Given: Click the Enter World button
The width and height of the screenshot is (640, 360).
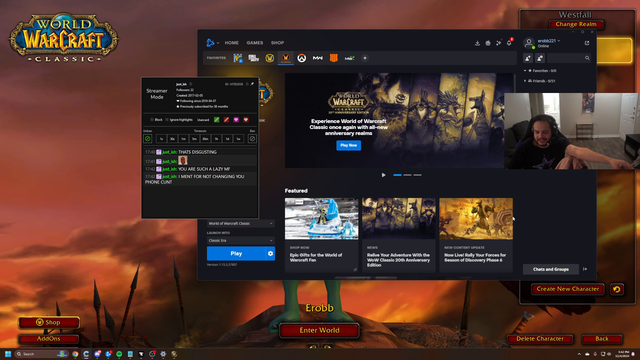Looking at the screenshot, I should [319, 330].
